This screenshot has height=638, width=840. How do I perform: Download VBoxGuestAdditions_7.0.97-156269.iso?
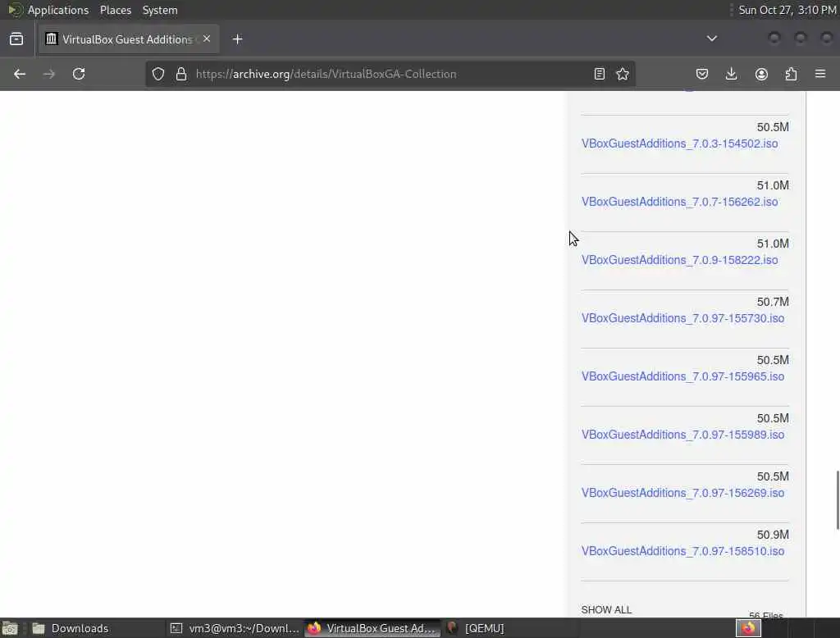[682, 493]
